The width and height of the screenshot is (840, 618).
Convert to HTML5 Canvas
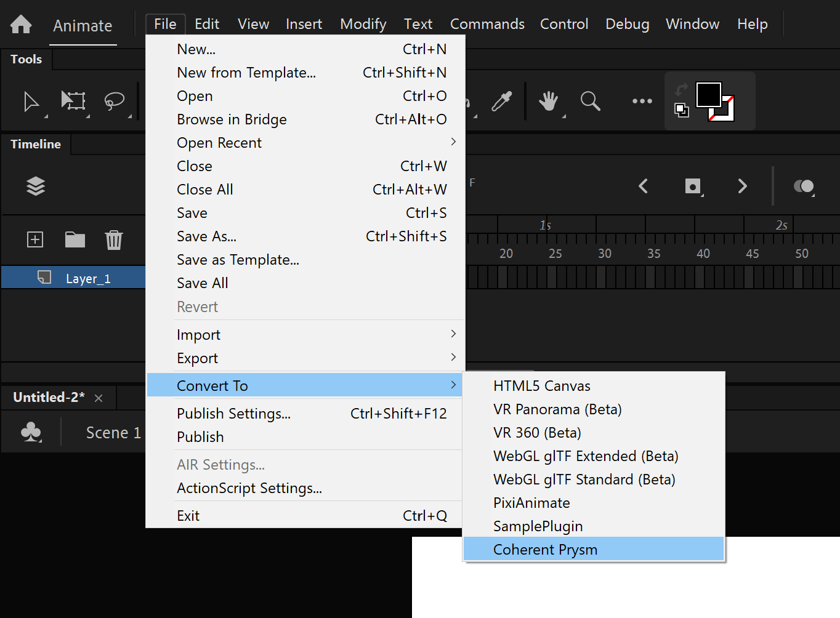(x=594, y=386)
